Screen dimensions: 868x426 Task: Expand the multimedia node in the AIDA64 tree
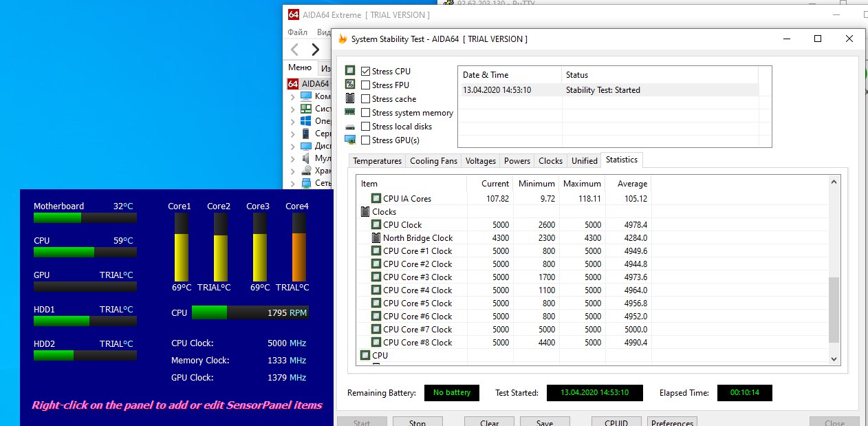coord(292,158)
